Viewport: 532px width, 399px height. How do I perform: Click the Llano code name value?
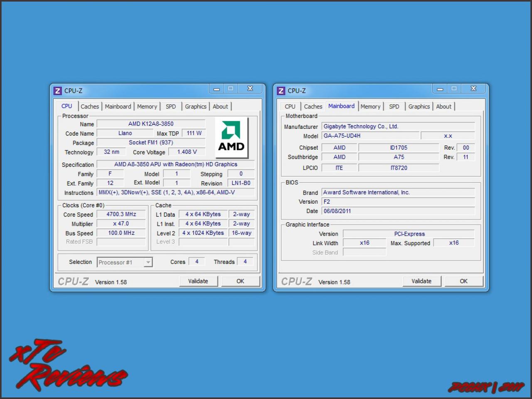point(125,133)
